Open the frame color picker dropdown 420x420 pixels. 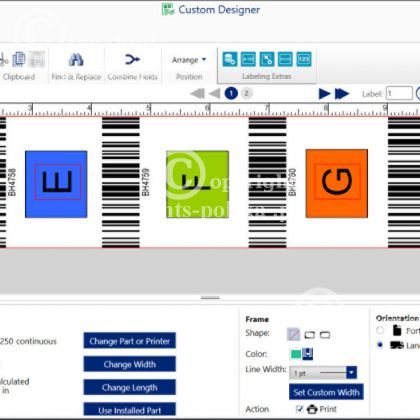[x=308, y=354]
